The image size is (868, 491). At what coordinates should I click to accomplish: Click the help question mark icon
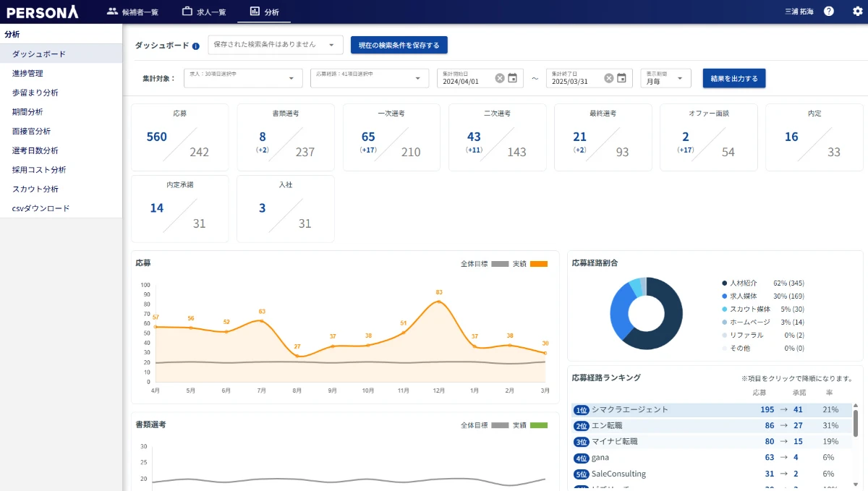click(x=829, y=11)
